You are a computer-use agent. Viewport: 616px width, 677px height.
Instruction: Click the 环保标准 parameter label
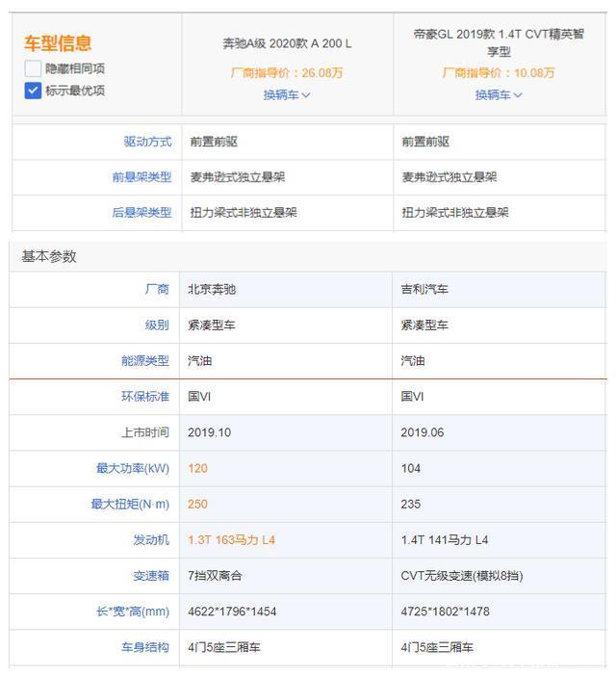pyautogui.click(x=145, y=397)
